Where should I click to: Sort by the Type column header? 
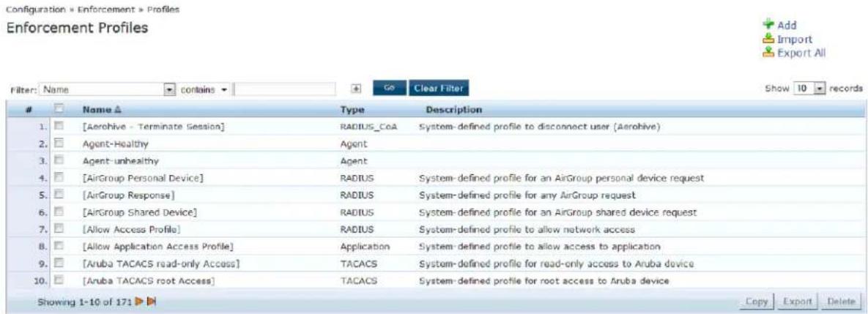click(353, 110)
